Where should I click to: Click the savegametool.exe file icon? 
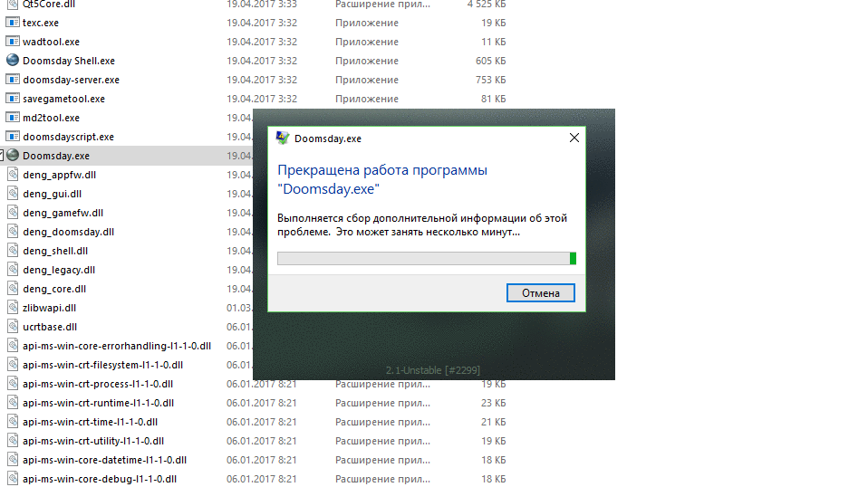pyautogui.click(x=13, y=99)
